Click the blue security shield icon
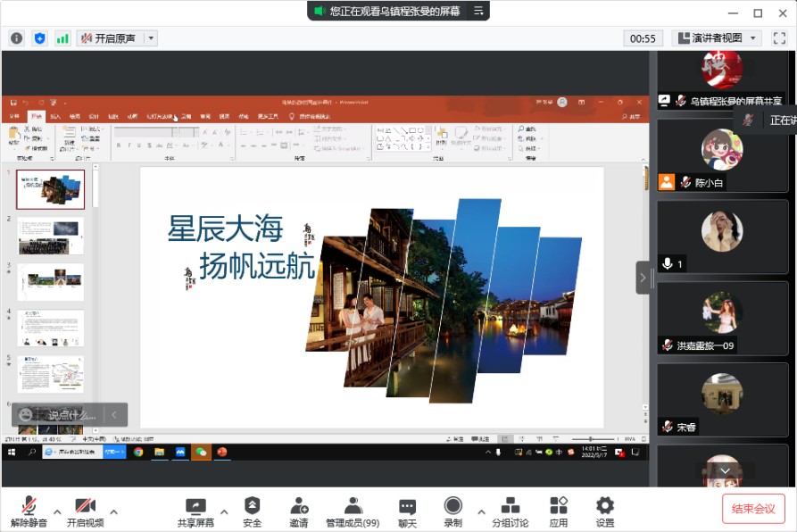Image resolution: width=797 pixels, height=532 pixels. click(x=39, y=38)
